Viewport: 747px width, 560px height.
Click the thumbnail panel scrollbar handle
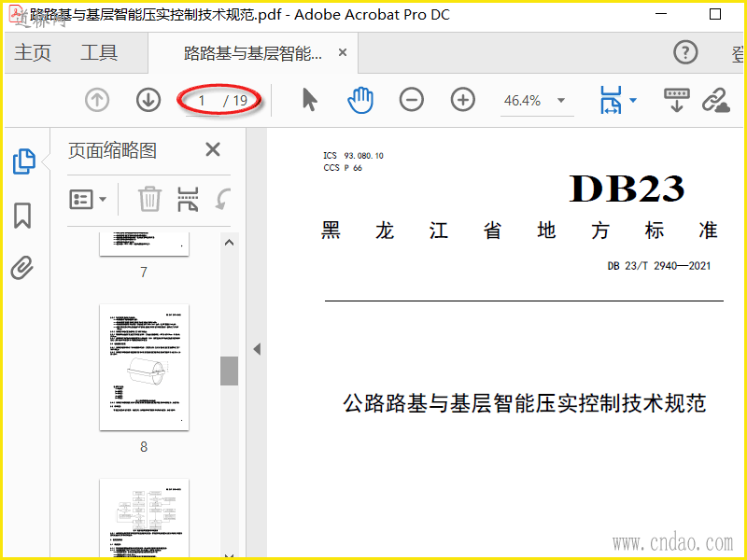click(x=229, y=371)
